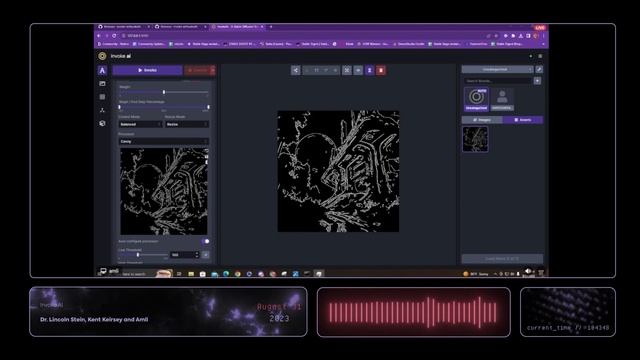Adjust the Begin step percentage slider handle
640x360 pixels.
coord(120,107)
